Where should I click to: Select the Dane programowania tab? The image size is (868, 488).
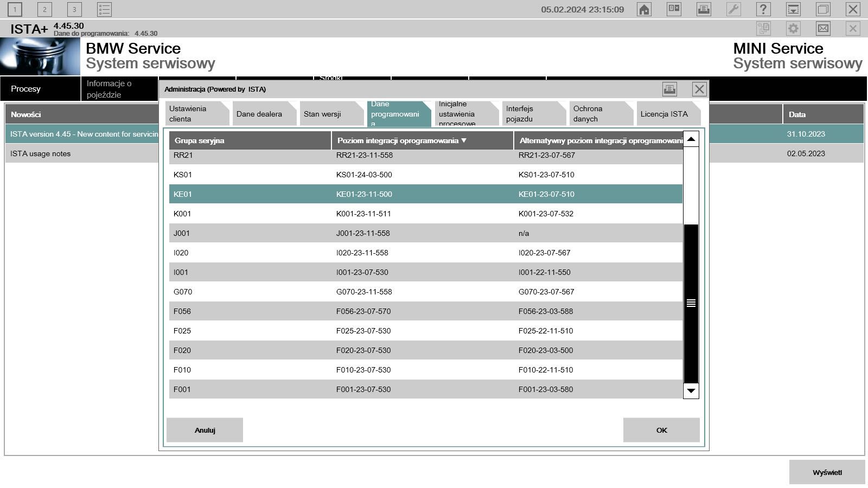(x=399, y=113)
